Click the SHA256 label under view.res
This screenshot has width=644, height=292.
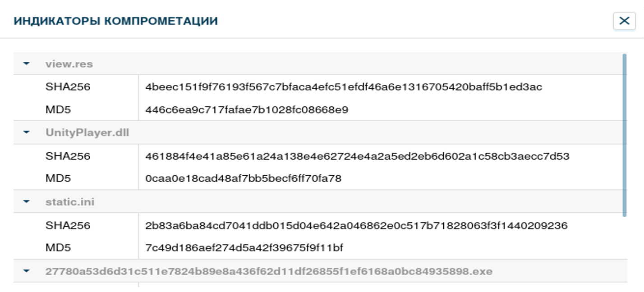coord(68,87)
